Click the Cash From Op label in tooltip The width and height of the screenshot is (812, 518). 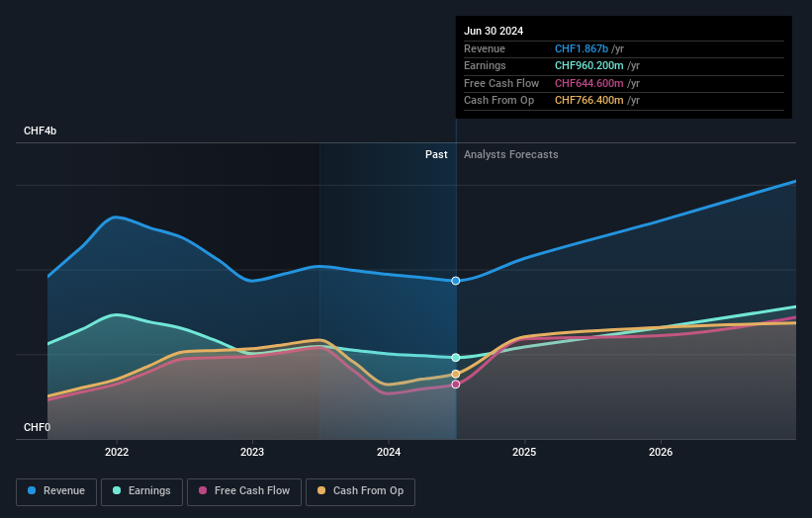[x=498, y=101]
